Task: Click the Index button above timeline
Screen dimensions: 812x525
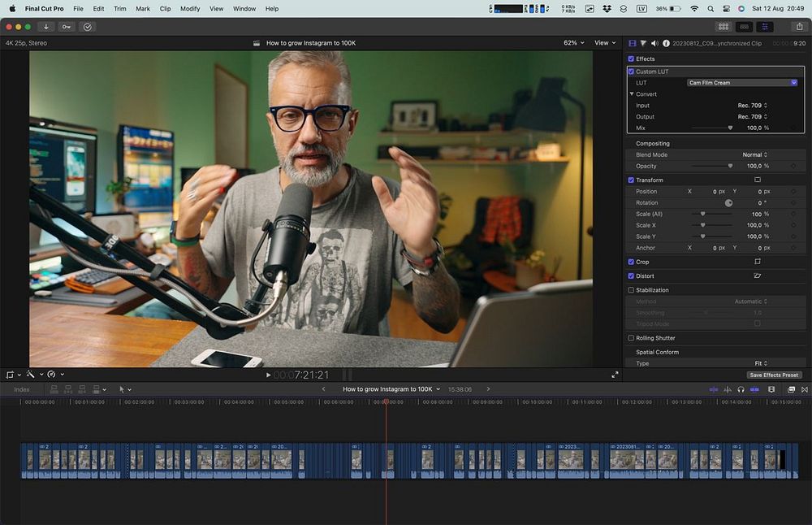Action: pos(22,389)
